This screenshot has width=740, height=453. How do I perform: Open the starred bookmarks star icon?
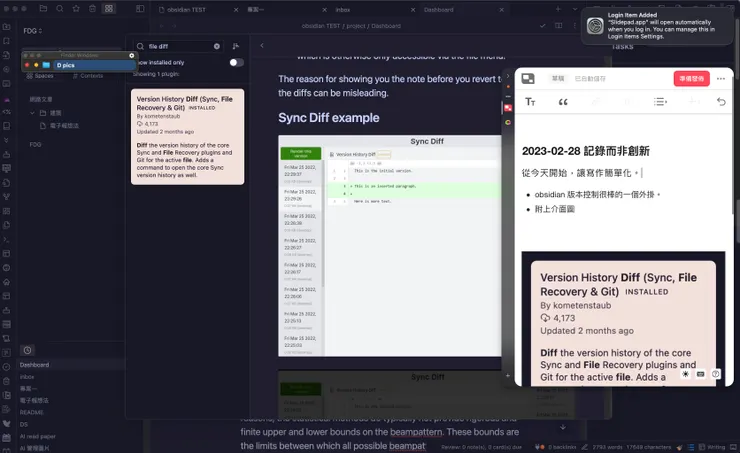pyautogui.click(x=76, y=8)
